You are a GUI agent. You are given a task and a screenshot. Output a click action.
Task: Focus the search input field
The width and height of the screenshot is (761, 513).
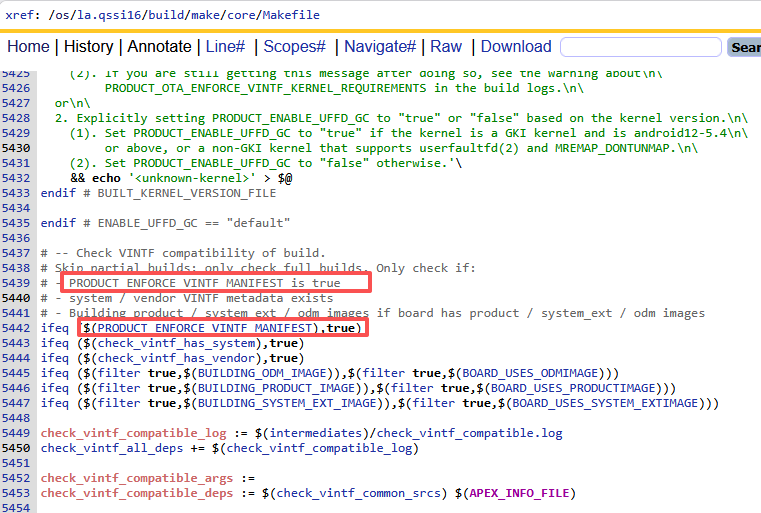[641, 47]
